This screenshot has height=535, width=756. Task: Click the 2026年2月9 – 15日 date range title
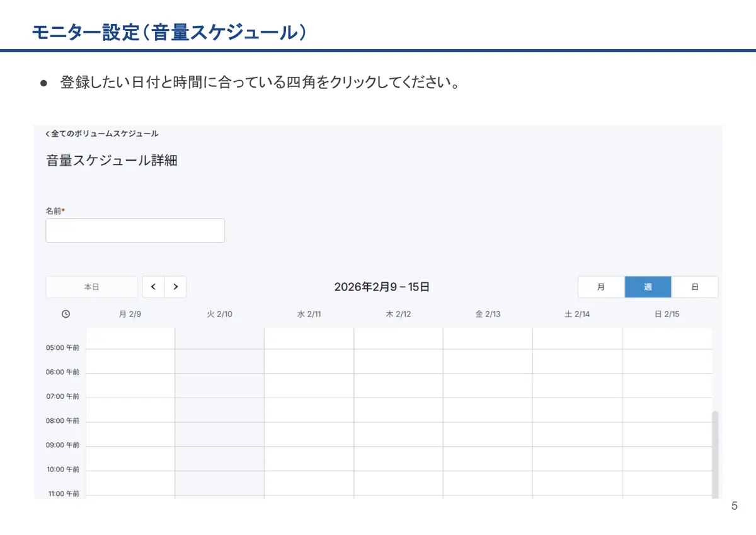pos(382,287)
